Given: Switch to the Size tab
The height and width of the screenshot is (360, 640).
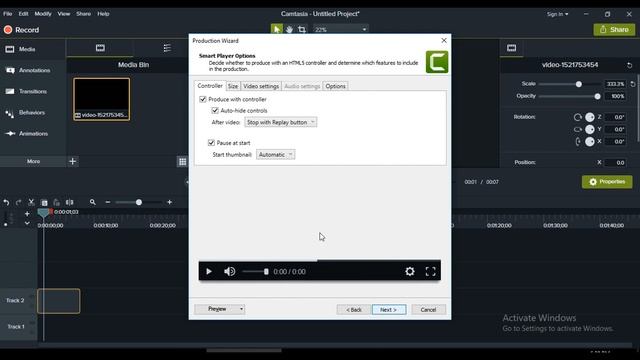Looking at the screenshot, I should tap(233, 86).
